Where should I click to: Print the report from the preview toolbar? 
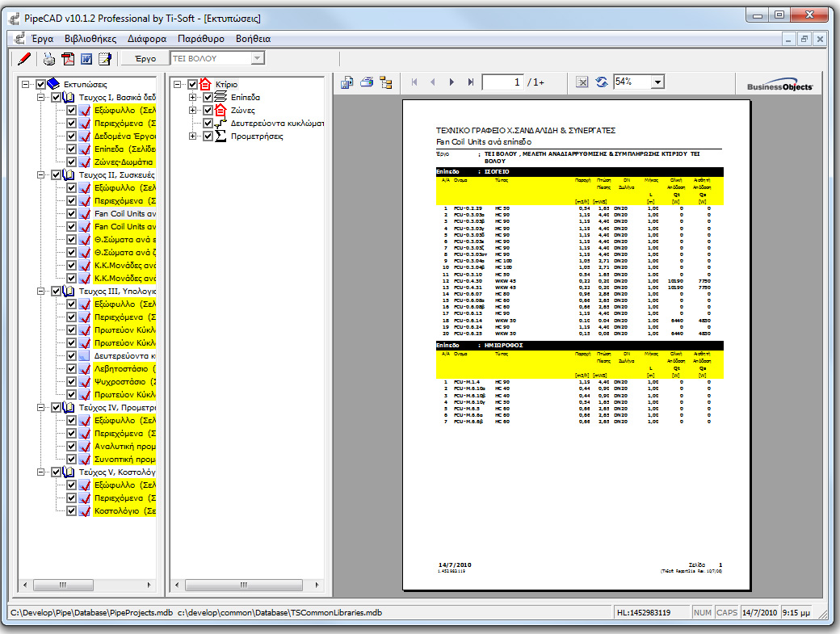point(367,82)
